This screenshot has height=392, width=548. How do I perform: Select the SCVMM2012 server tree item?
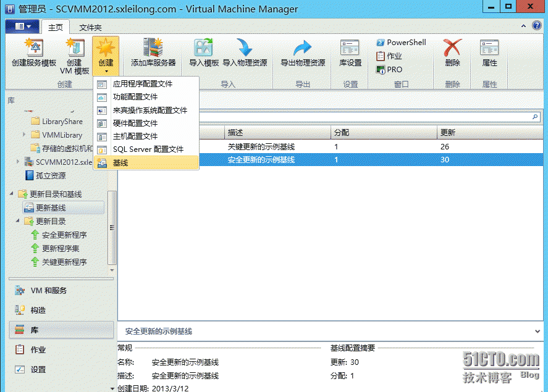[x=58, y=162]
